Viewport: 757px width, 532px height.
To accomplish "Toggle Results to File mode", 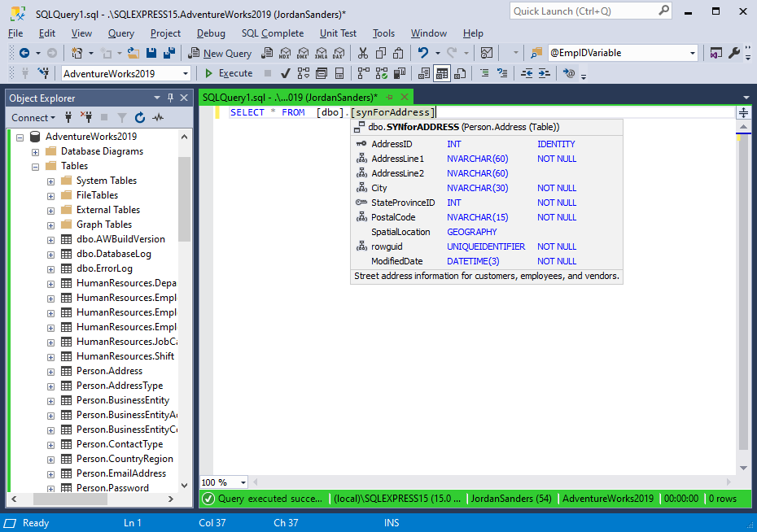I will 460,73.
